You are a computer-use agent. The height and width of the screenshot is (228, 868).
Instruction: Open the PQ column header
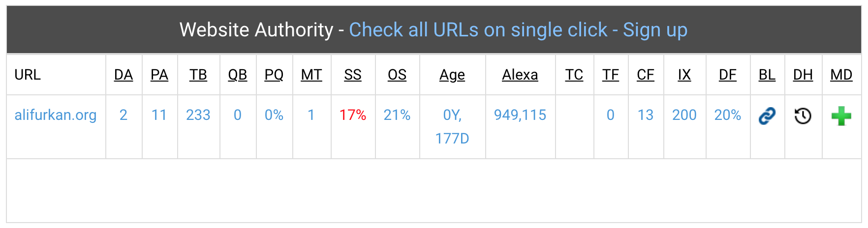(274, 75)
